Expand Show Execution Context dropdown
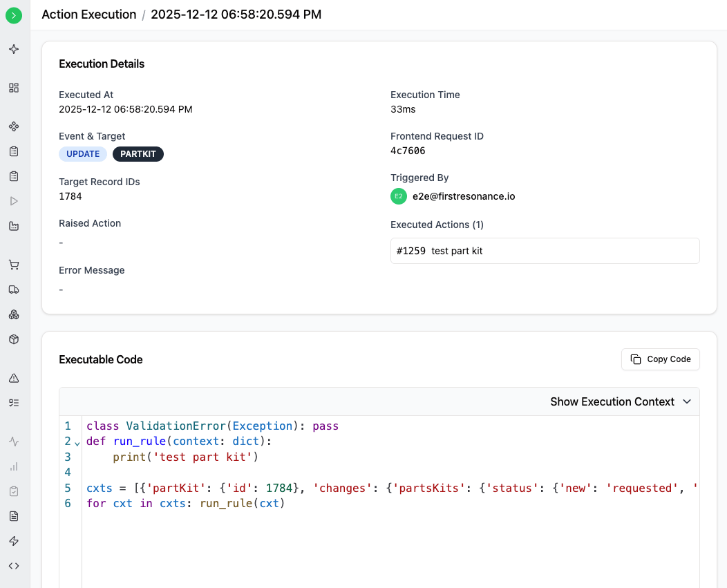727x588 pixels. click(621, 401)
